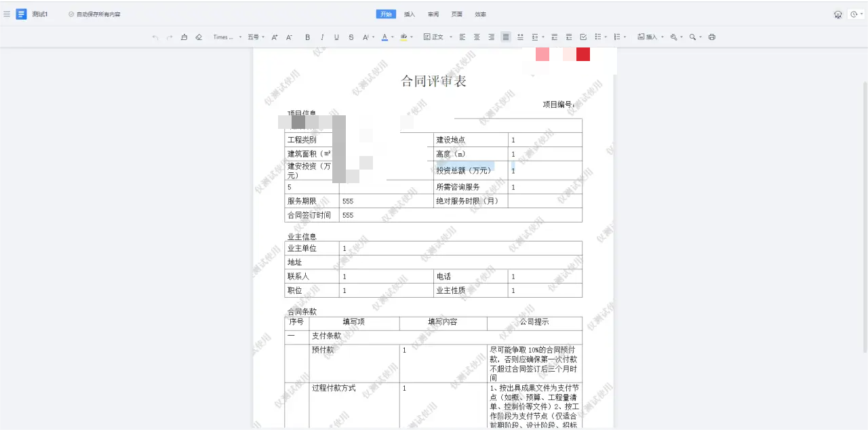Screen dimensions: 868x430
Task: Click the 投资总额（万元） cell
Action: [x=471, y=170]
